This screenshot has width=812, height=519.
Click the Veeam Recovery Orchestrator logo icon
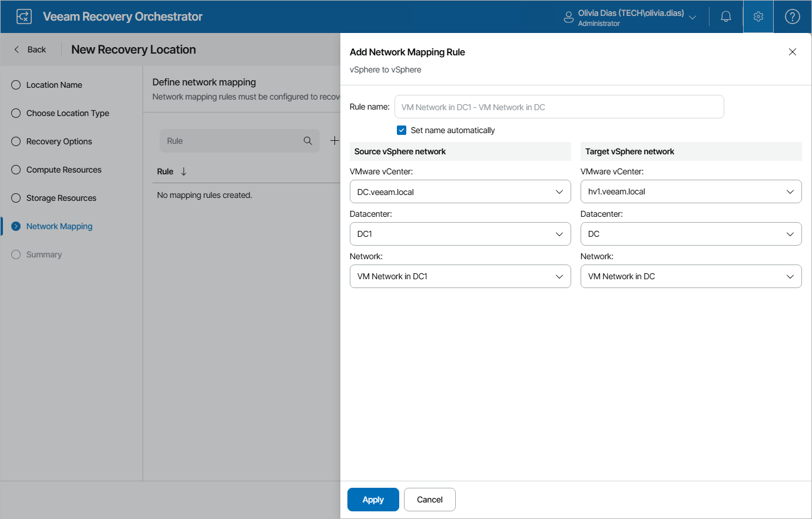24,16
